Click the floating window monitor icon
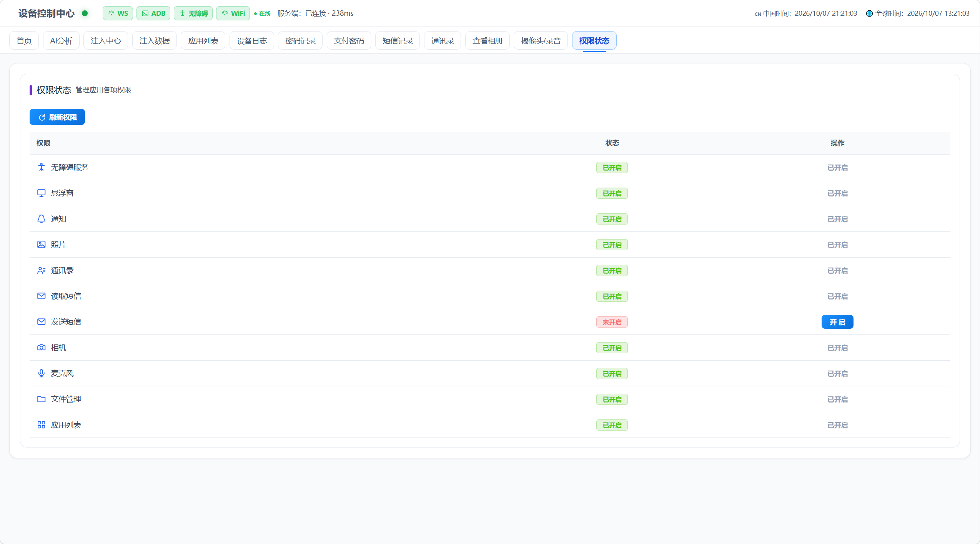The width and height of the screenshot is (980, 544). (x=41, y=193)
